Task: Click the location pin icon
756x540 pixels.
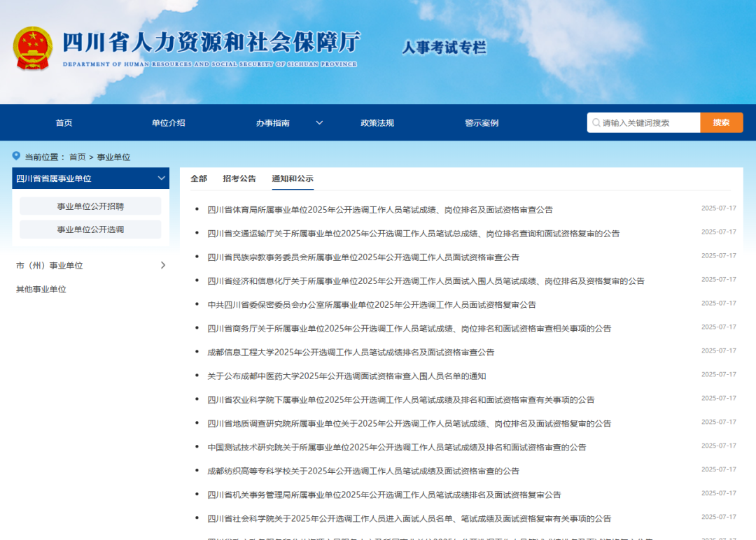Action: tap(16, 156)
